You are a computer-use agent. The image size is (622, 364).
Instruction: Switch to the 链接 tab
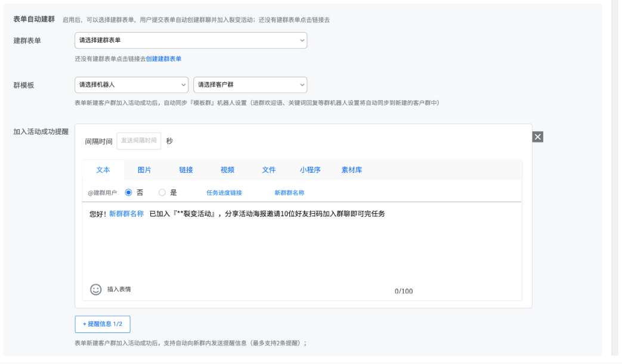pos(186,170)
